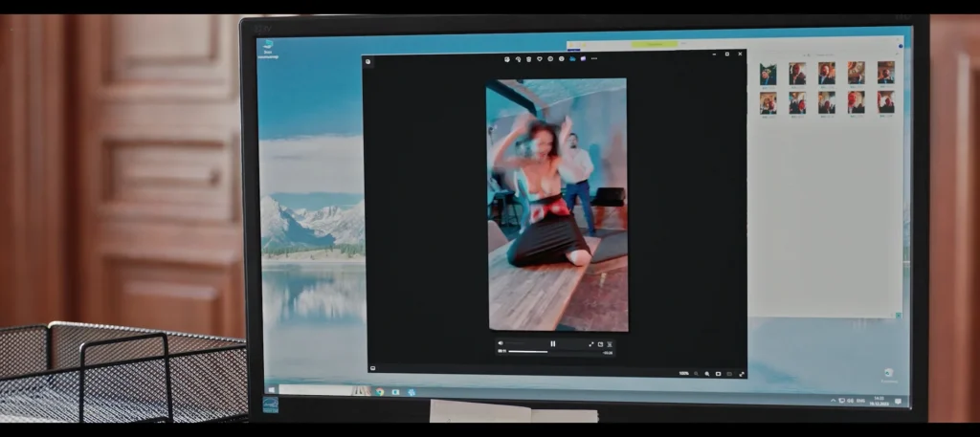
Task: Click the volume icon in system tray
Action: coord(851,400)
